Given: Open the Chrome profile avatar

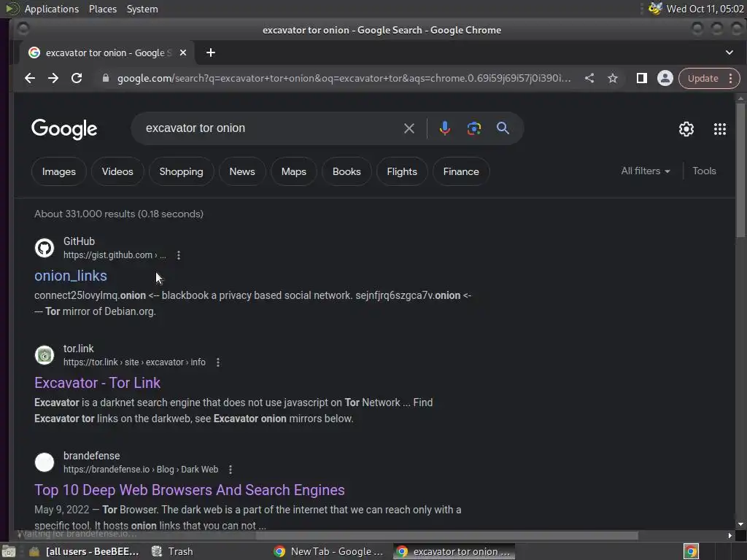Looking at the screenshot, I should [x=665, y=78].
